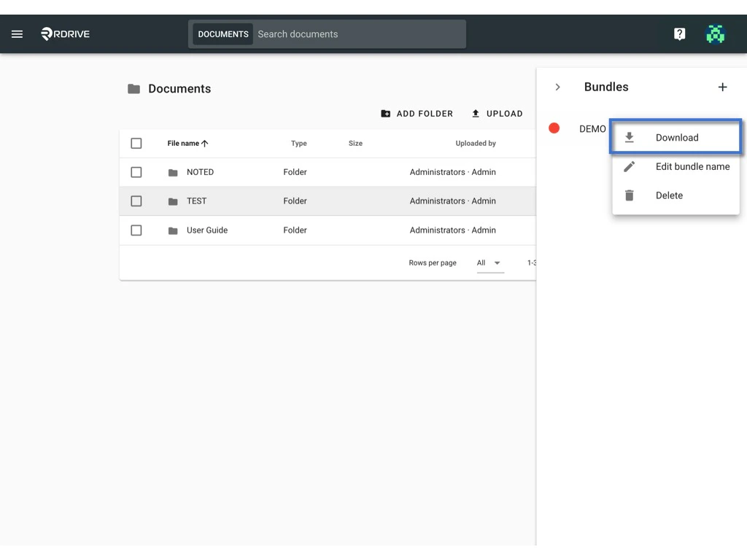Check the User Guide folder checkbox

pyautogui.click(x=136, y=230)
